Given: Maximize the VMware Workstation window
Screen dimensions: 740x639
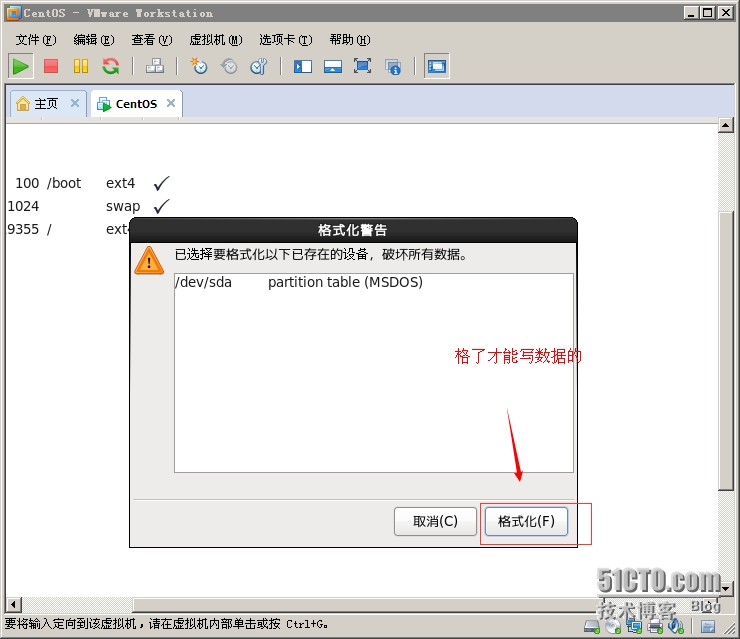Looking at the screenshot, I should [708, 13].
